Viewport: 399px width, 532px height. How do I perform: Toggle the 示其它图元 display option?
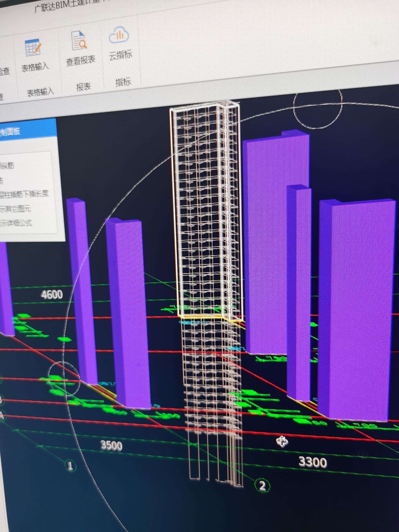click(x=15, y=209)
